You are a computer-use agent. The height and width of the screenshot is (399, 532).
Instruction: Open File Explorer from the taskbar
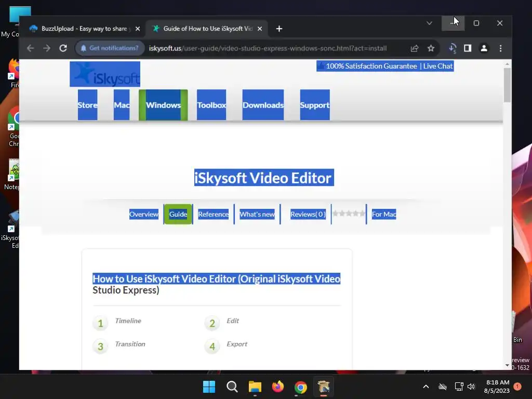click(255, 387)
